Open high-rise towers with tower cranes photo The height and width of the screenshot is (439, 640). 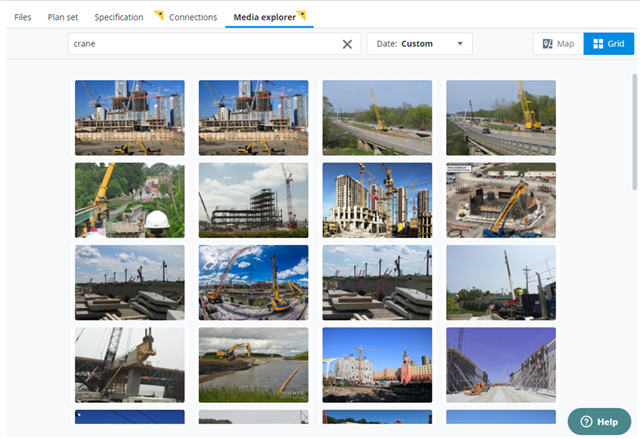[377, 200]
